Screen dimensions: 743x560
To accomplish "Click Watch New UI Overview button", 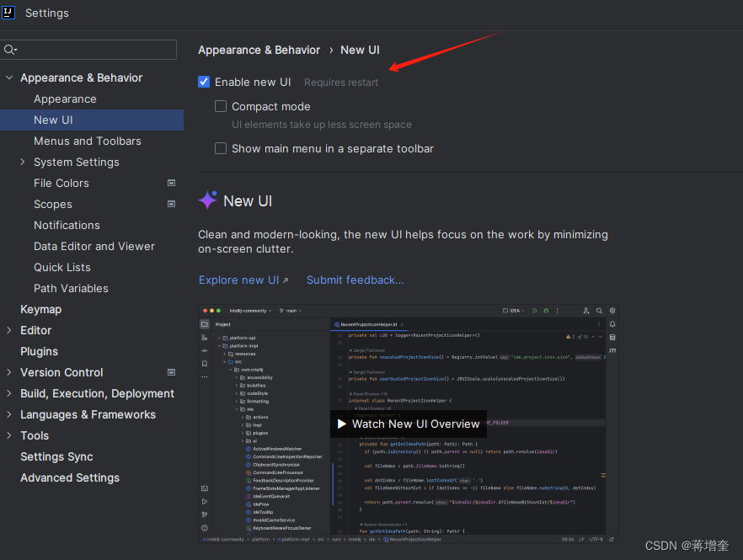I will point(409,424).
